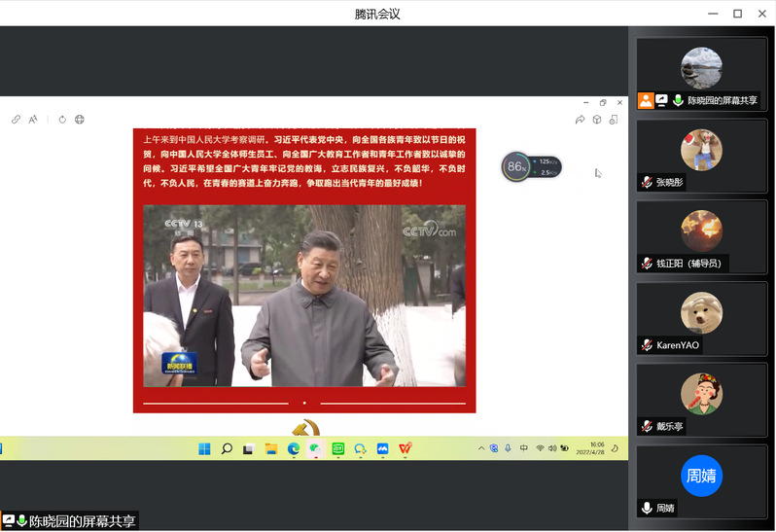Viewport: 776px width, 532px height.
Task: Switch the 中 input method indicator
Action: tap(523, 448)
